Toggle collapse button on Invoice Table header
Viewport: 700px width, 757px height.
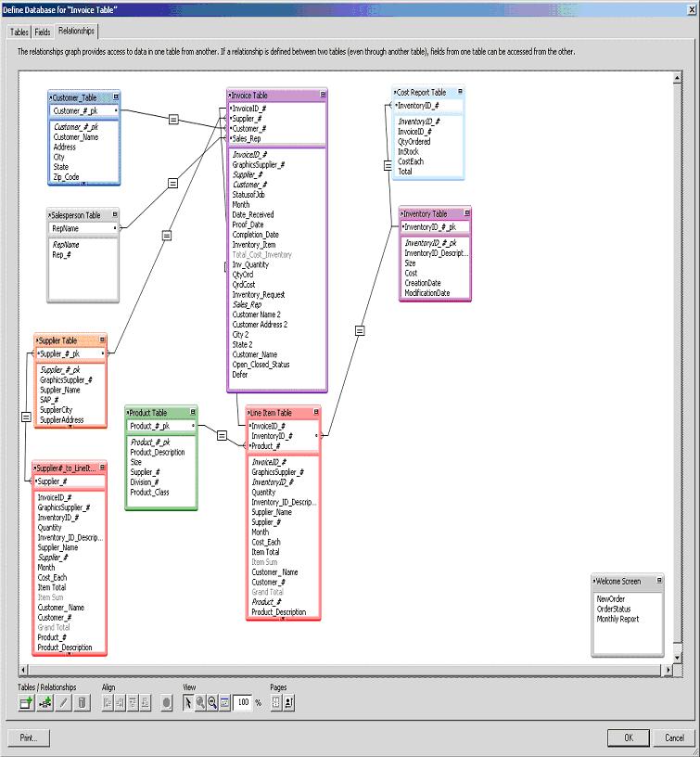(x=323, y=96)
